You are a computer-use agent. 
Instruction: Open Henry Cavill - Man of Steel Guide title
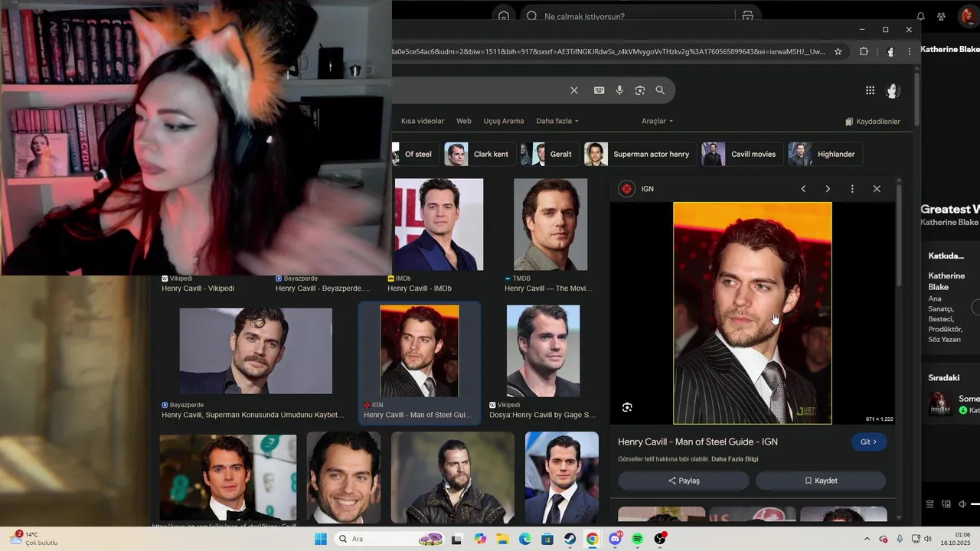[x=698, y=442]
